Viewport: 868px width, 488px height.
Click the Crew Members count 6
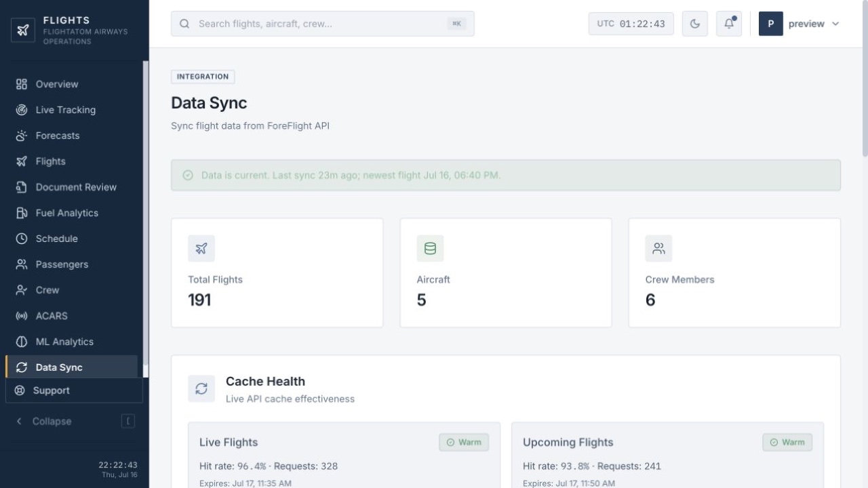650,300
